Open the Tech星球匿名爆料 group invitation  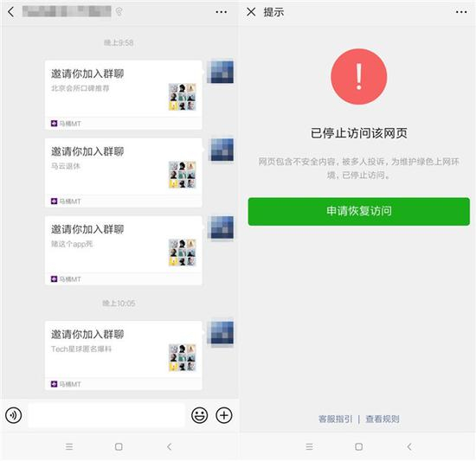click(123, 355)
